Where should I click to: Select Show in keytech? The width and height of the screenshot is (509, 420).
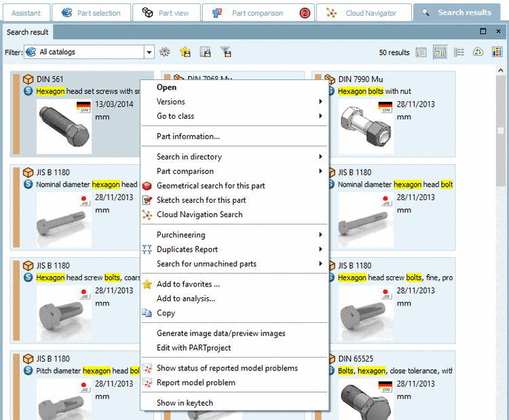click(235, 403)
